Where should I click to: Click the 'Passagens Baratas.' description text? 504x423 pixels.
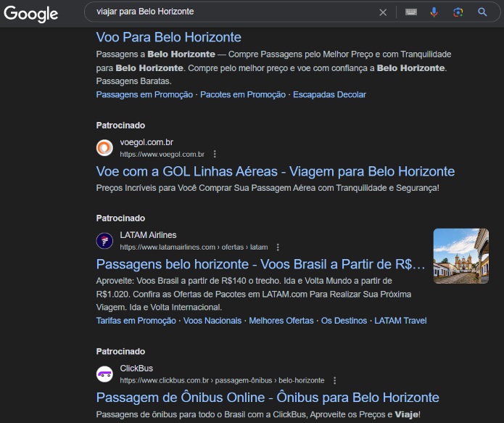133,81
